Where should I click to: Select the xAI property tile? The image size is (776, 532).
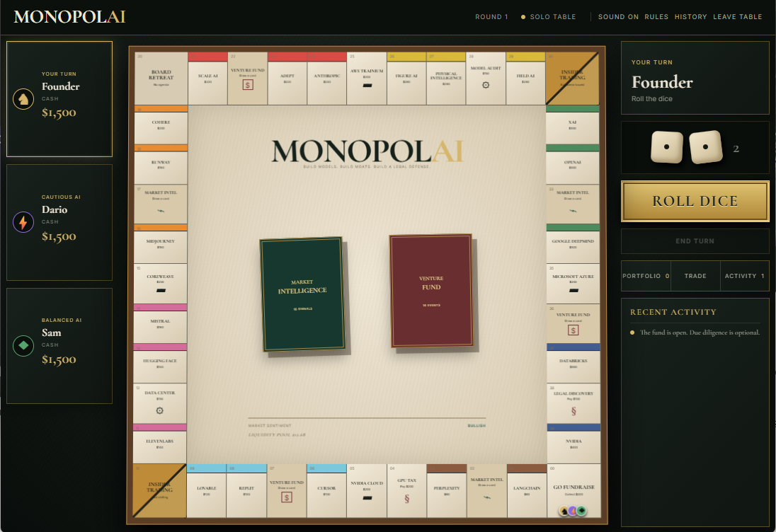click(573, 125)
